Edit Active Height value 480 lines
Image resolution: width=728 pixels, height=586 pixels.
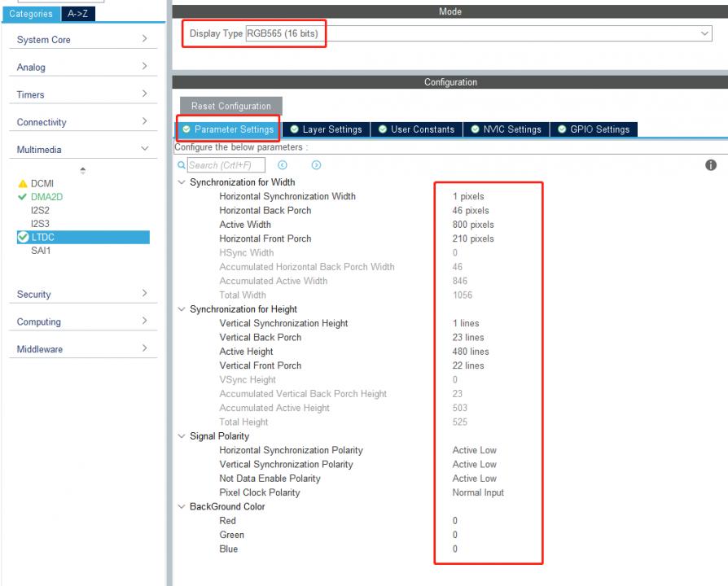pos(471,352)
